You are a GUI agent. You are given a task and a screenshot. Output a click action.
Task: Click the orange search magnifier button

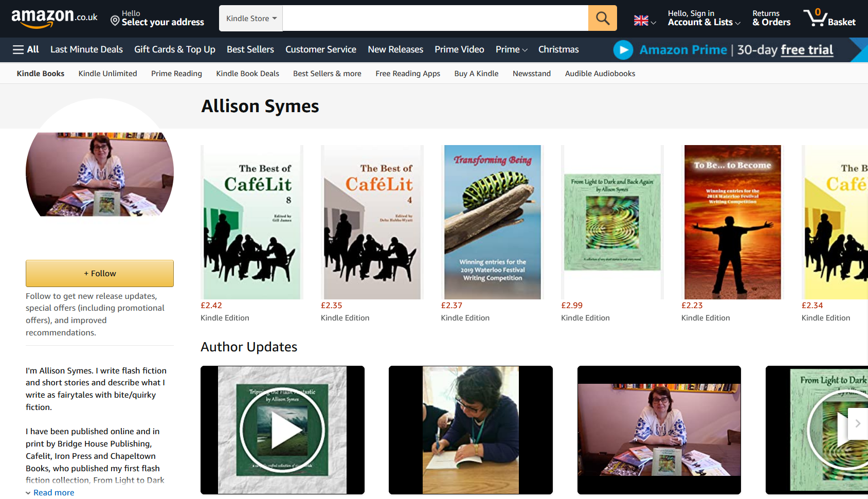click(x=602, y=19)
